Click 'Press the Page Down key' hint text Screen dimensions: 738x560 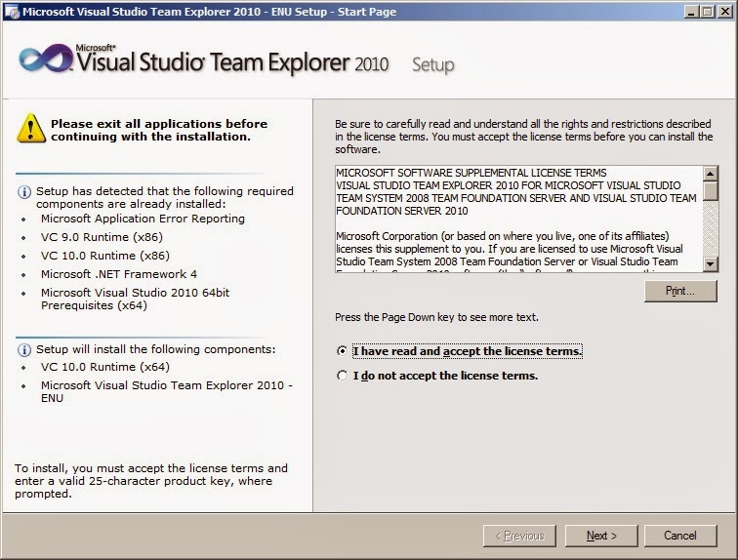(436, 317)
